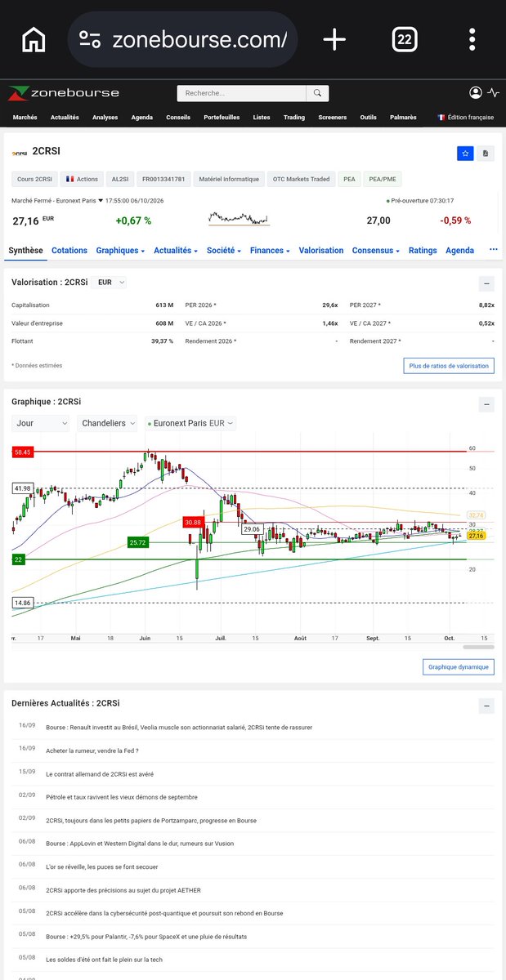Collapse the Graphique panel with minus button

click(486, 403)
